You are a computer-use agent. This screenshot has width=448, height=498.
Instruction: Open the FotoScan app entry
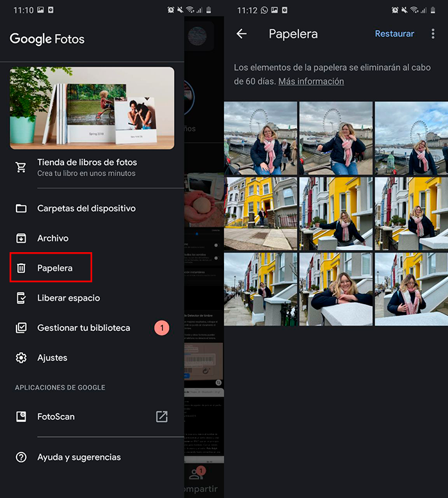56,417
